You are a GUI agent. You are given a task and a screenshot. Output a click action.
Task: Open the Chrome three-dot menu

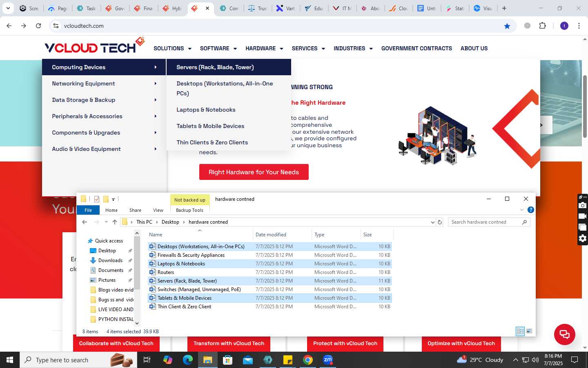click(x=579, y=26)
